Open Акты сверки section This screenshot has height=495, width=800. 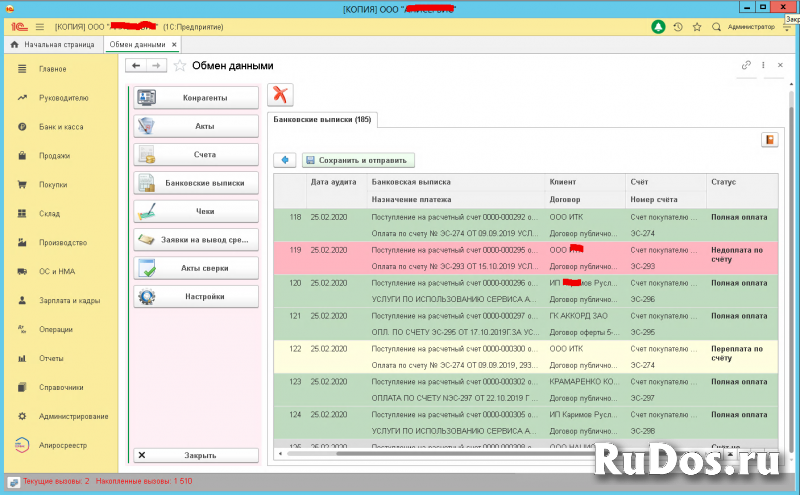(196, 269)
